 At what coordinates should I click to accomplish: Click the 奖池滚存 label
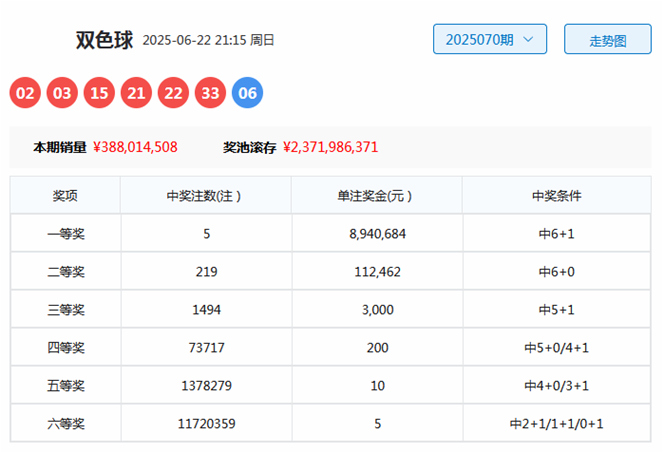coord(250,147)
